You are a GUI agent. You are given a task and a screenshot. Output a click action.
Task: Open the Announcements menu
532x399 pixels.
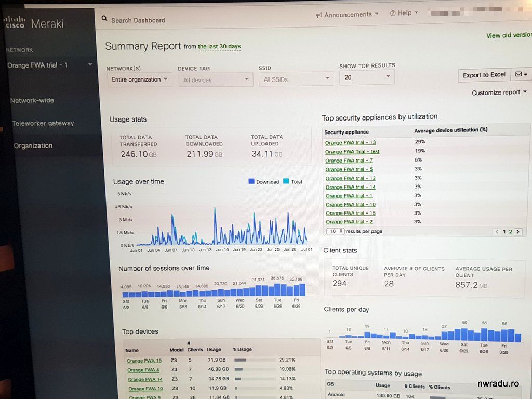tap(347, 15)
